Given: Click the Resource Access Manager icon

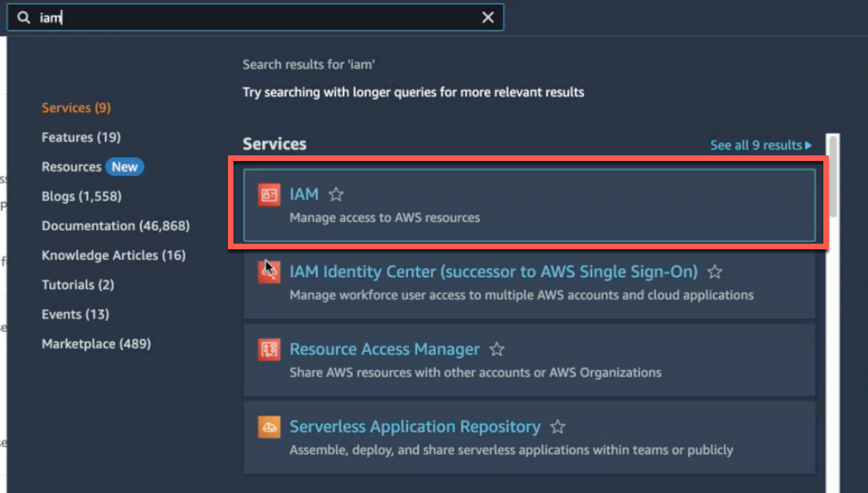Looking at the screenshot, I should point(269,350).
